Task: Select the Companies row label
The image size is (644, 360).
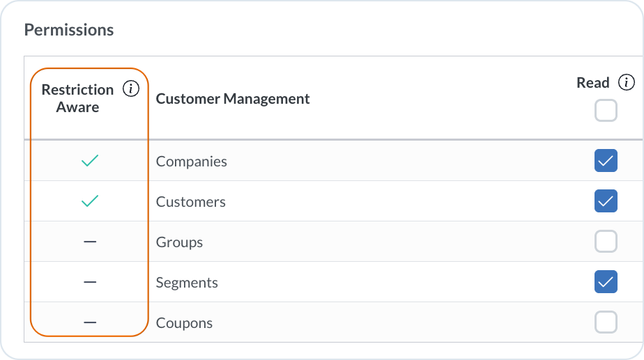Action: [192, 162]
